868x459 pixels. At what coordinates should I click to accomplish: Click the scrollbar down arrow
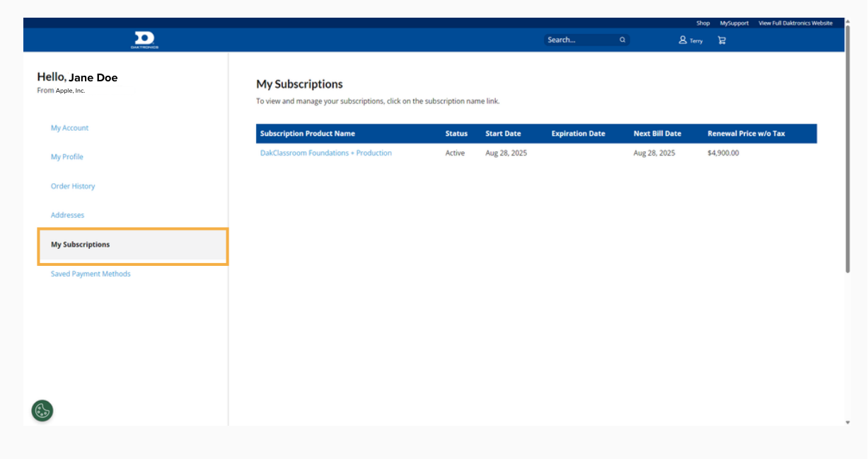tap(847, 422)
